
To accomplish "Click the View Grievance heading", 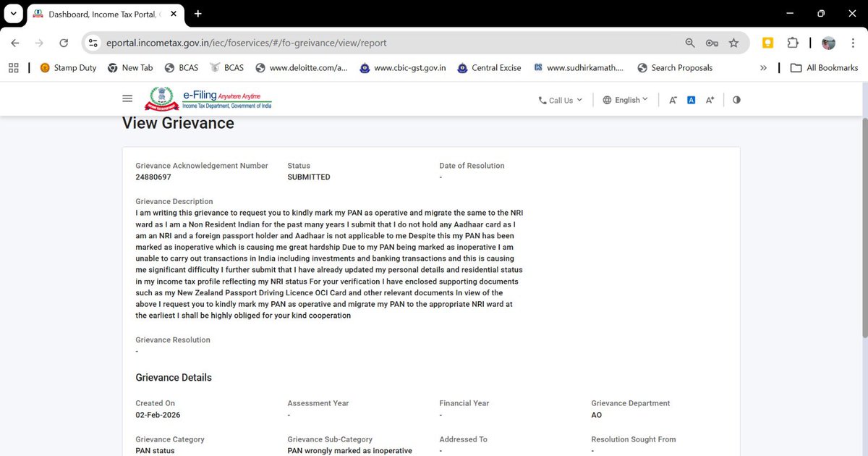I will coord(178,123).
